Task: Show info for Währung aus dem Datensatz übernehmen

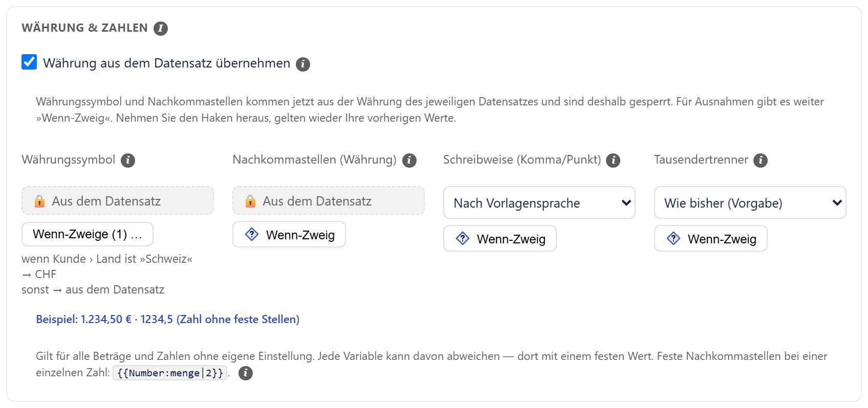Action: click(303, 64)
